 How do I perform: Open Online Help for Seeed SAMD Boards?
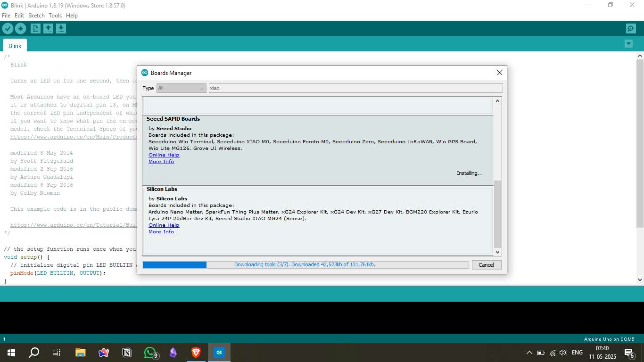164,155
